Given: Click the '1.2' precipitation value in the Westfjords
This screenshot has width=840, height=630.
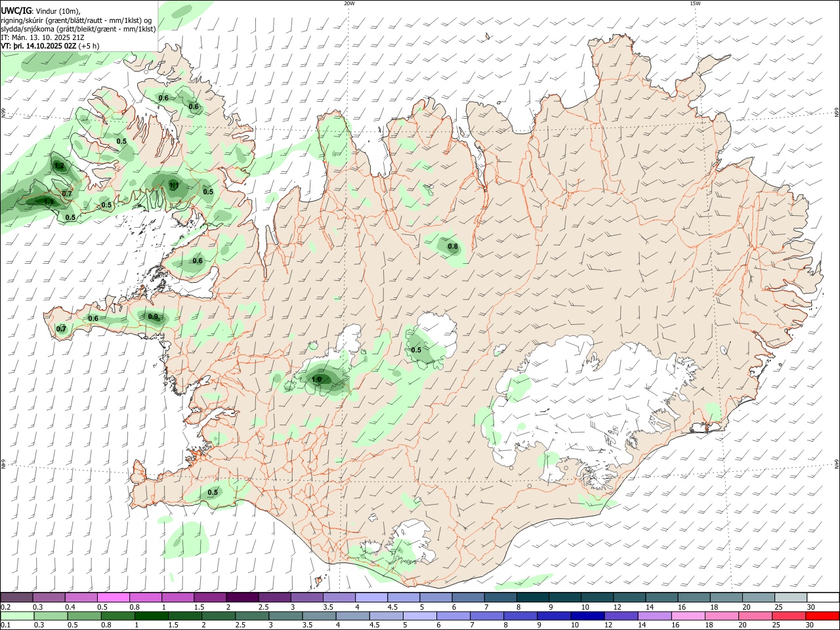Looking at the screenshot, I should (x=59, y=166).
